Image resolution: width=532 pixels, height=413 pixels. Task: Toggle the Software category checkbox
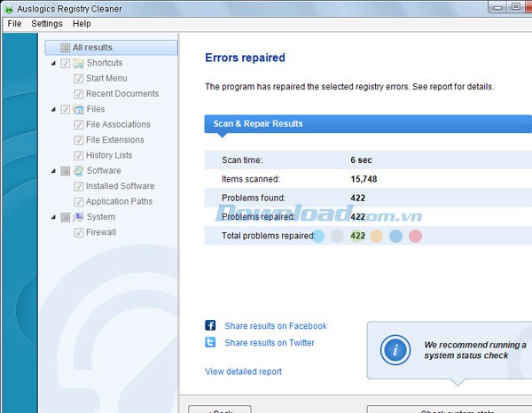pyautogui.click(x=65, y=171)
